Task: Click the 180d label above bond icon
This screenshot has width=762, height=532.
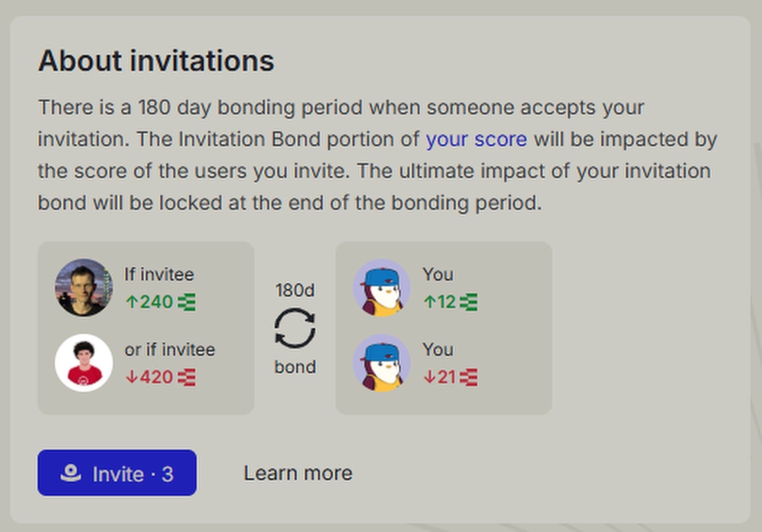Action: point(295,290)
